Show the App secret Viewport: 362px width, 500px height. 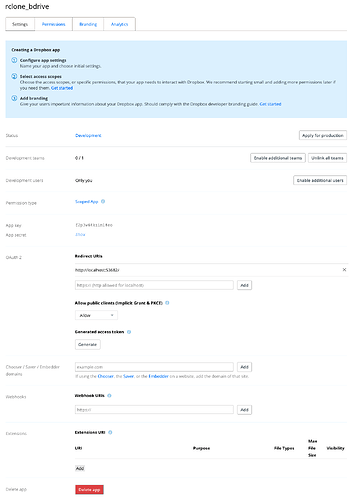(x=80, y=234)
